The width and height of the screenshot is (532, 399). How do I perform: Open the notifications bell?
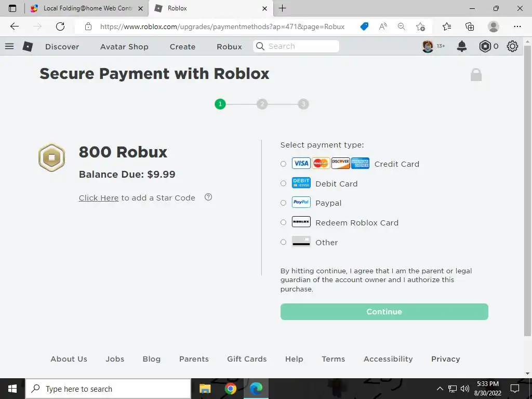pyautogui.click(x=462, y=46)
